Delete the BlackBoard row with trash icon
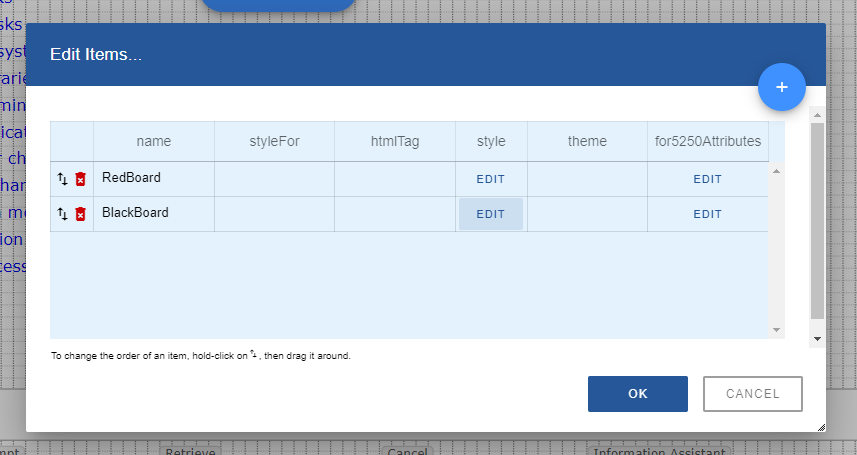 tap(80, 214)
